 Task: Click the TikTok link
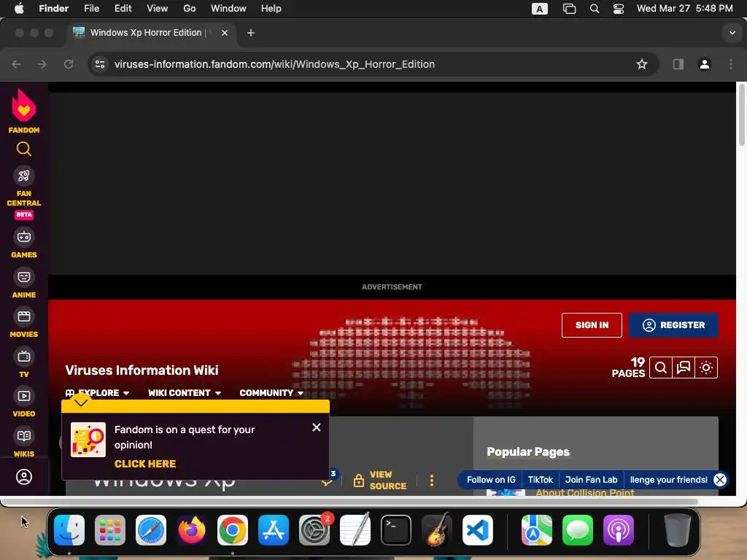(x=541, y=480)
